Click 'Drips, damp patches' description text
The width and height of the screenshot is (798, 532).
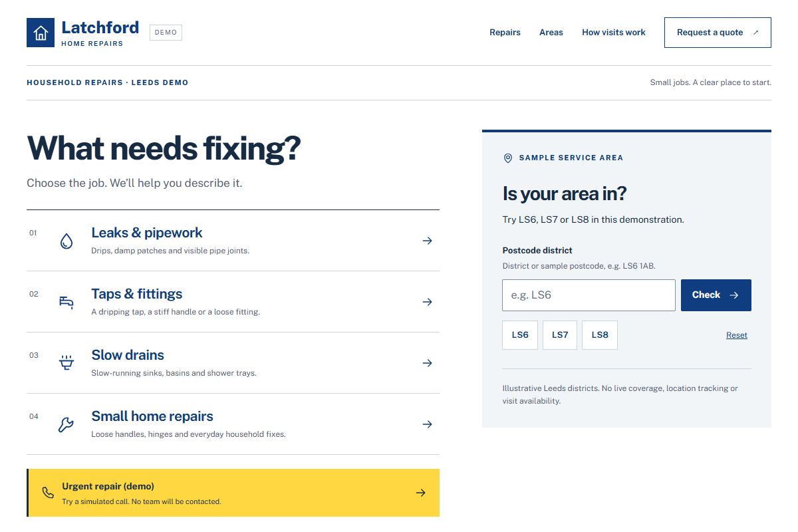pyautogui.click(x=170, y=251)
